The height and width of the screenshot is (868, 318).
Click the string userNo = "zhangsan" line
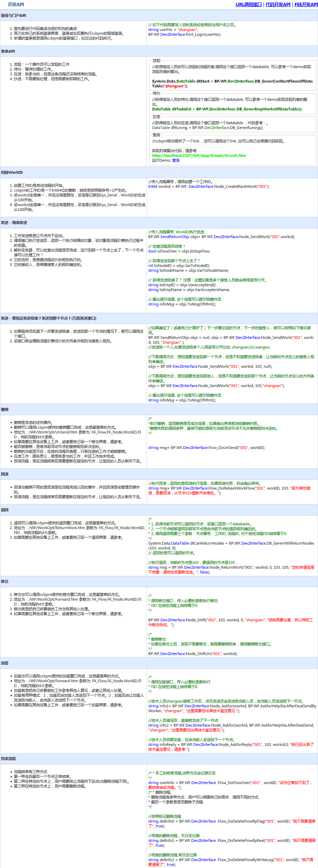point(173,30)
